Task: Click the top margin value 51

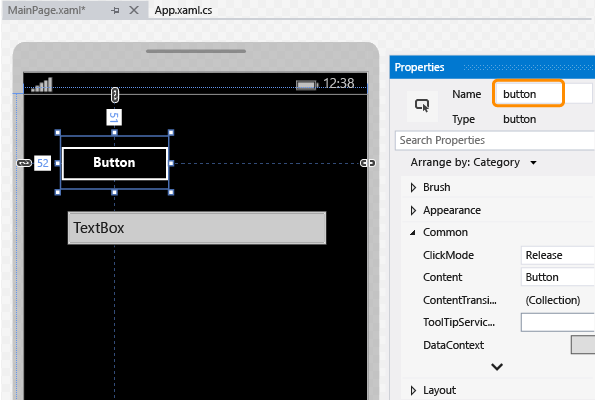Action: pyautogui.click(x=114, y=117)
